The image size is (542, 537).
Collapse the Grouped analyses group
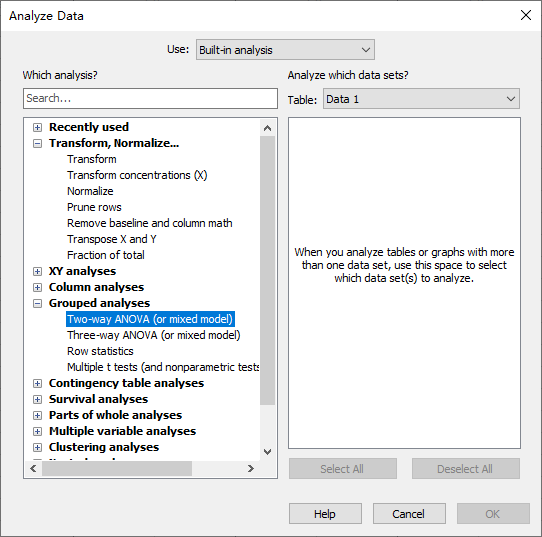click(37, 303)
